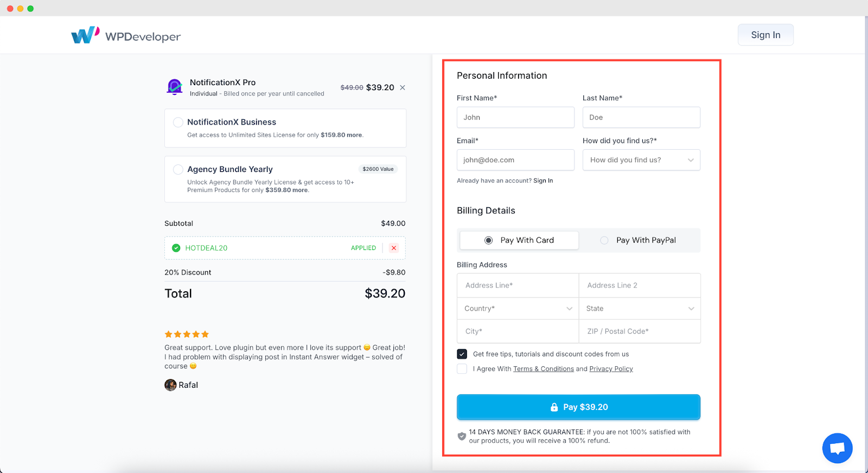Image resolution: width=868 pixels, height=473 pixels.
Task: Uncheck the free tips and tutorials checkbox
Action: coord(462,354)
